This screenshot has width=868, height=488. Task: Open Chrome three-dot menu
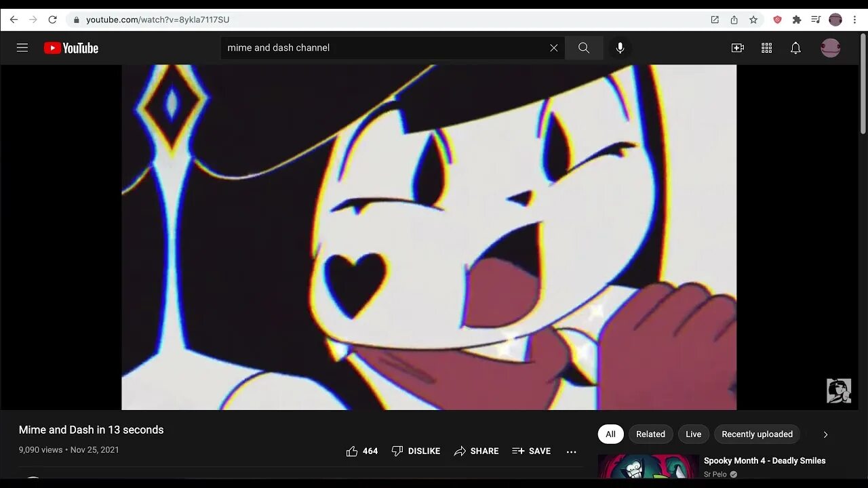[x=854, y=20]
